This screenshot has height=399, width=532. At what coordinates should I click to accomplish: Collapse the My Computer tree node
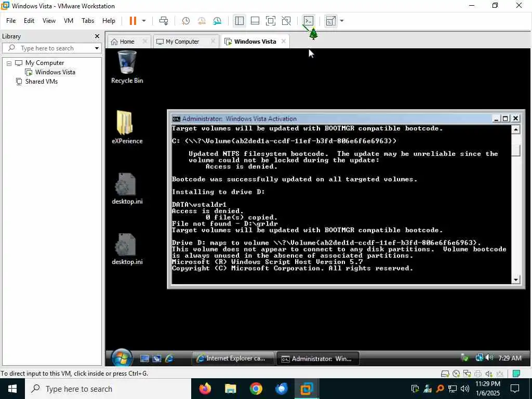click(x=9, y=63)
